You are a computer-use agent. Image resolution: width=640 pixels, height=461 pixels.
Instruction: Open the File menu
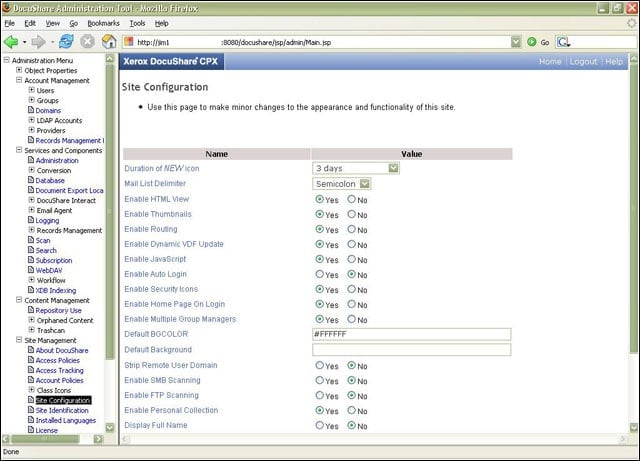tap(9, 23)
